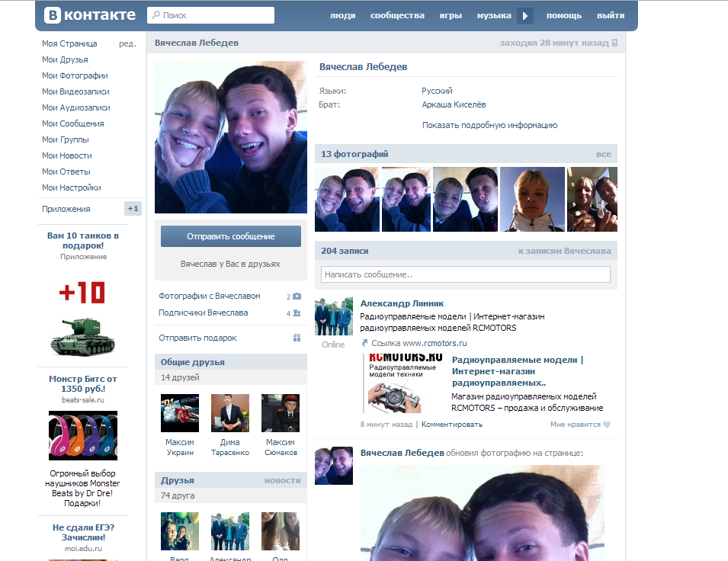Click 8 минут назад post timestamp

click(x=386, y=425)
